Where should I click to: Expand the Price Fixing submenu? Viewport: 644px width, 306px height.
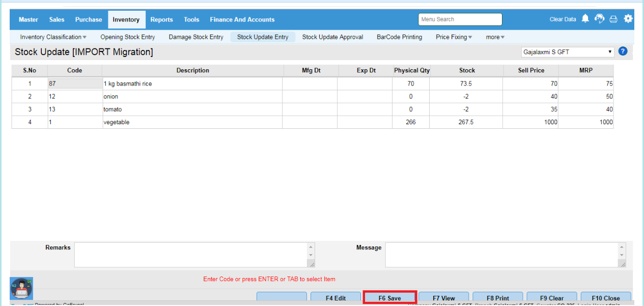click(454, 37)
